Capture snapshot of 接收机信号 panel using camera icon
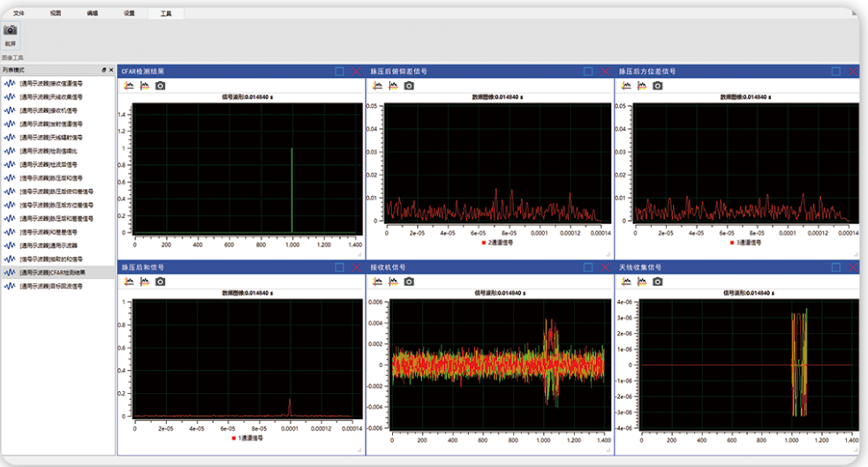The width and height of the screenshot is (868, 467). tap(409, 282)
